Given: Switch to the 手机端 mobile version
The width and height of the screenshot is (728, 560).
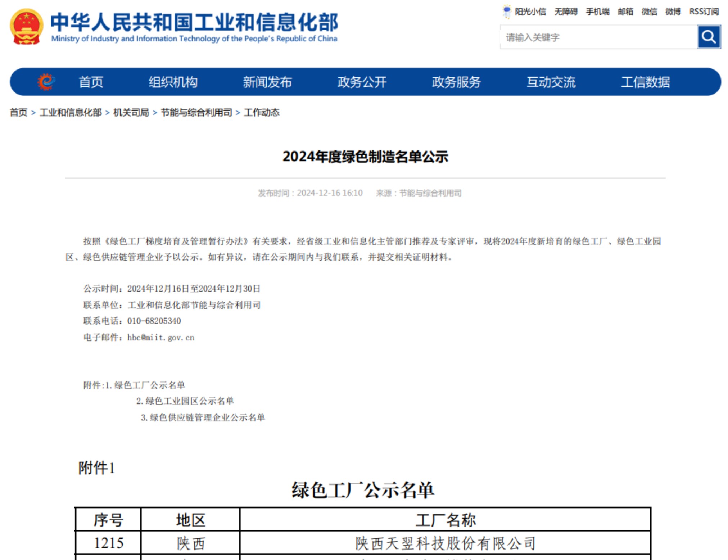Looking at the screenshot, I should coord(597,12).
